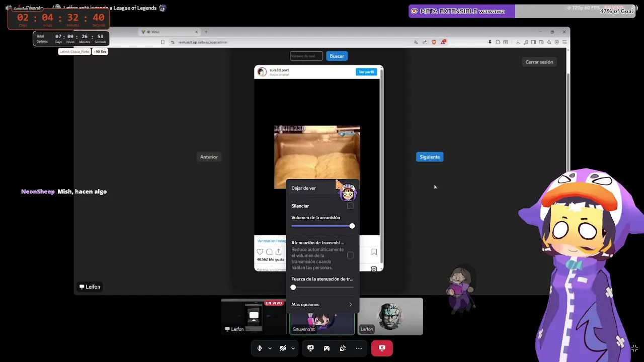
Task: Focus the Número de reel input field
Action: coord(306,56)
